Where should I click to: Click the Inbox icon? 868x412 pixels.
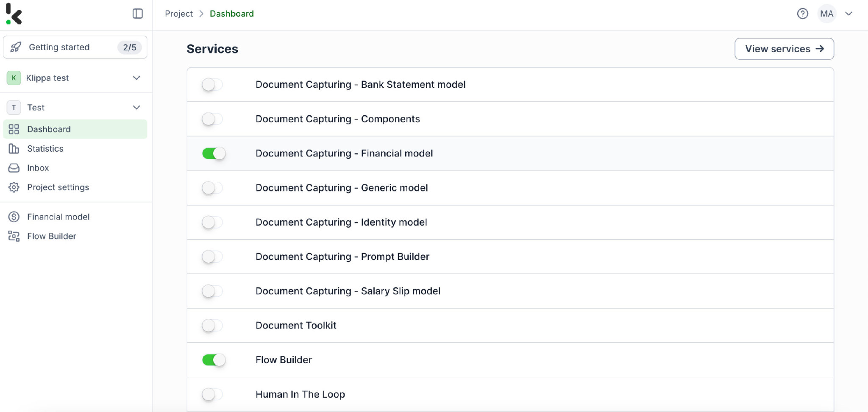14,168
